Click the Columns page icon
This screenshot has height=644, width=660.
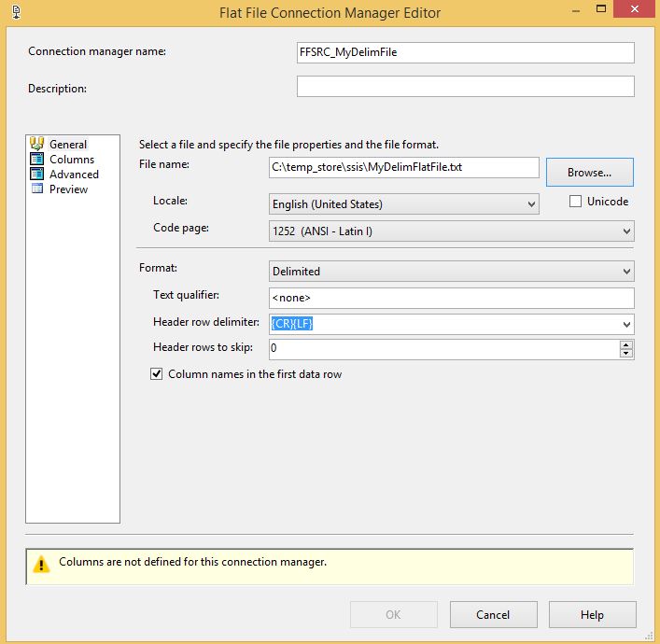37,159
